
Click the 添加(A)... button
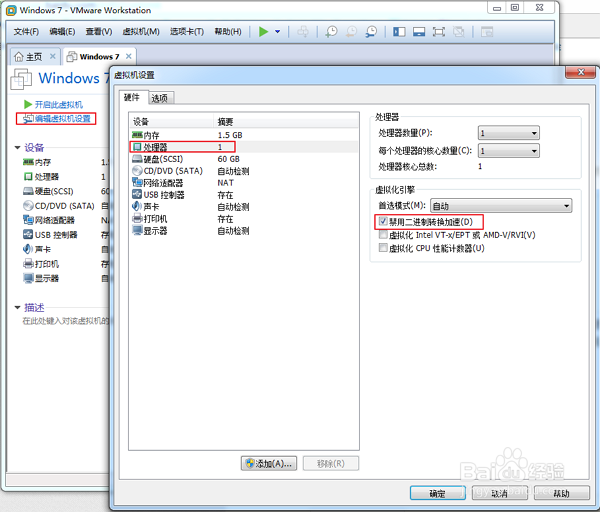[269, 463]
